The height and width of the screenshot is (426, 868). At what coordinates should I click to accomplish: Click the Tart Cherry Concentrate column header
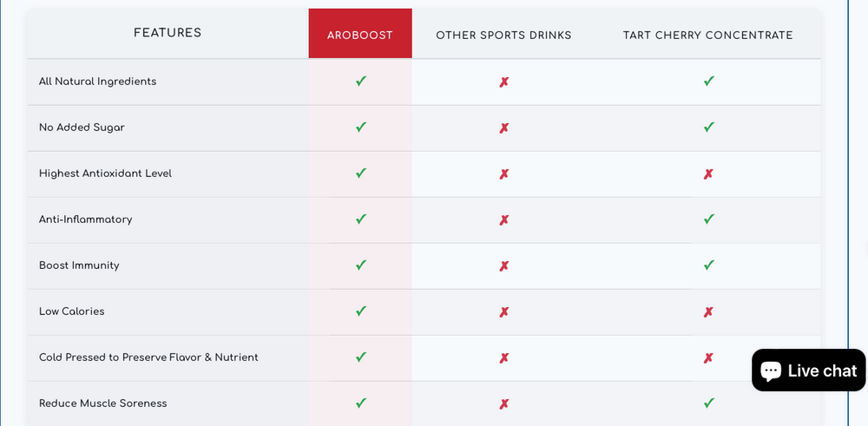tap(707, 36)
